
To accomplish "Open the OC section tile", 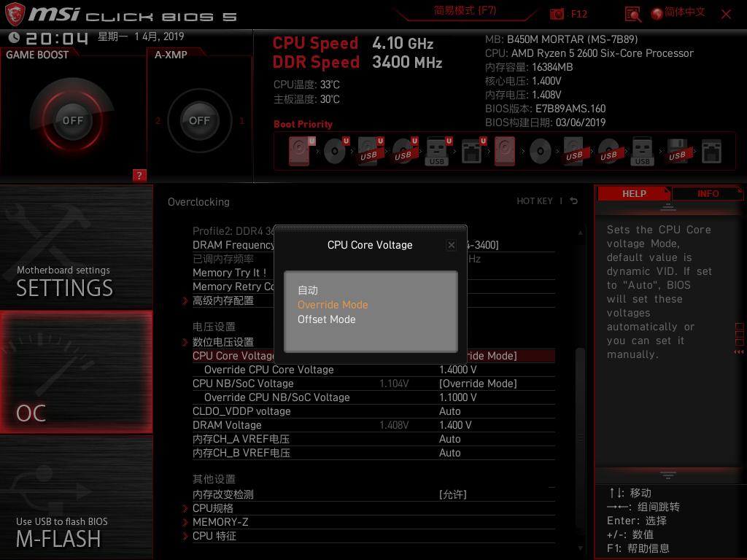I will [76, 372].
